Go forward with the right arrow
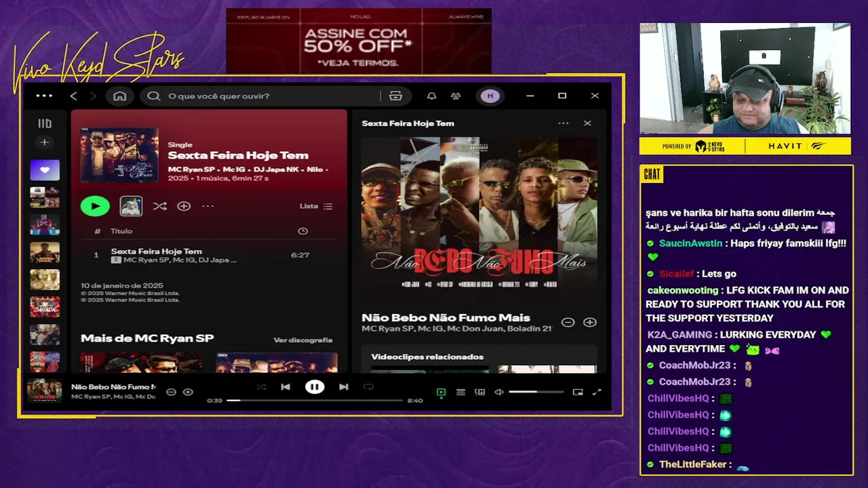Image resolution: width=868 pixels, height=488 pixels. click(x=94, y=96)
